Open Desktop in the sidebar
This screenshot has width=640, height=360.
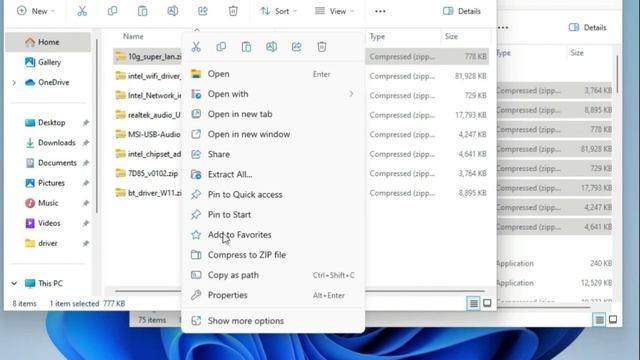point(51,122)
